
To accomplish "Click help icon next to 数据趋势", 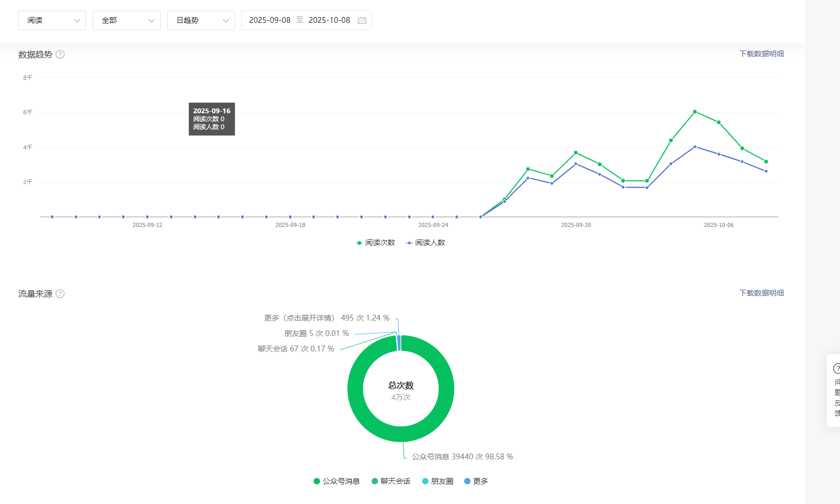I will pos(60,54).
